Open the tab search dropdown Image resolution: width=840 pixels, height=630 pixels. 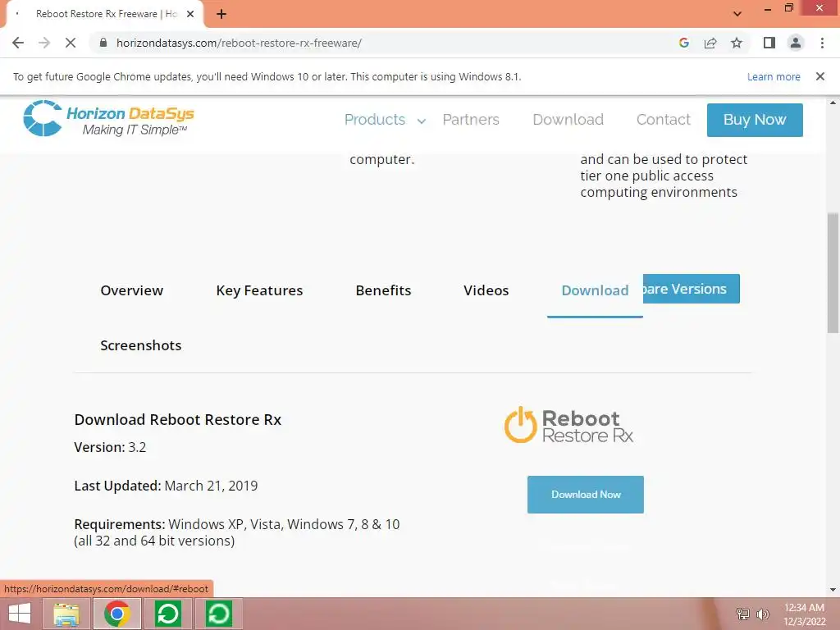click(737, 14)
